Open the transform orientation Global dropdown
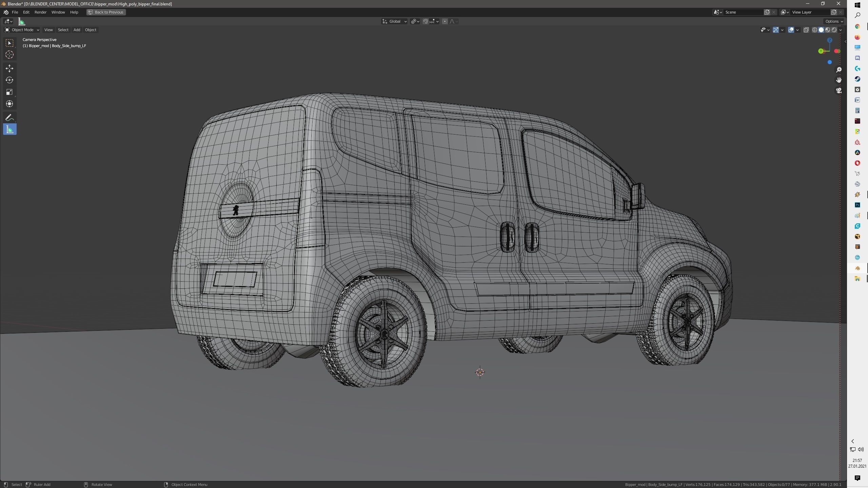The width and height of the screenshot is (868, 488). 394,21
